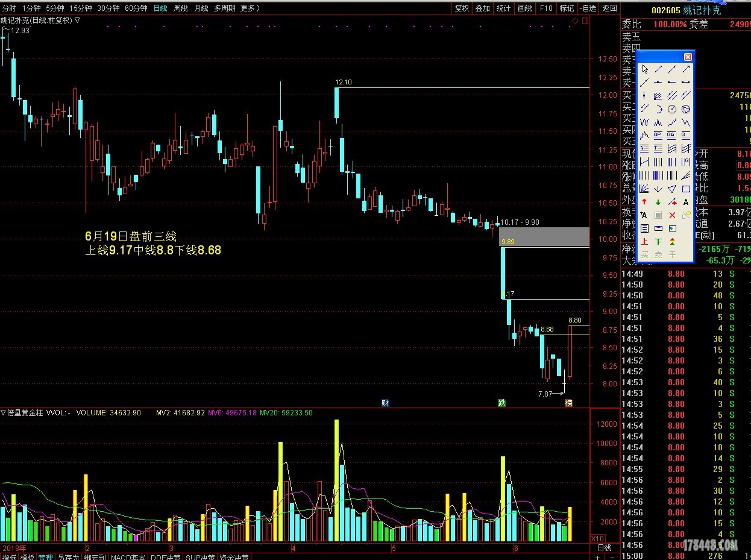Select the 周线 weekly chart tab
This screenshot has height=560, width=751.
coord(180,8)
